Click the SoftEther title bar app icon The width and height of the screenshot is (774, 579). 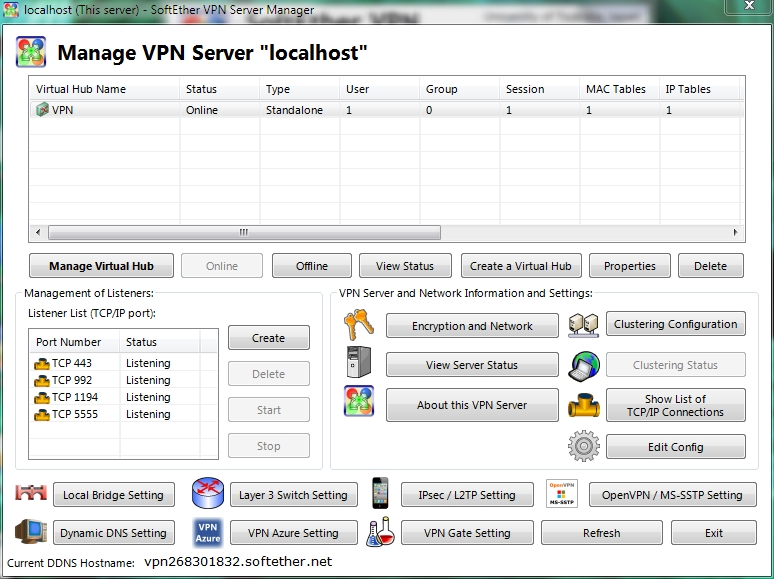[11, 10]
